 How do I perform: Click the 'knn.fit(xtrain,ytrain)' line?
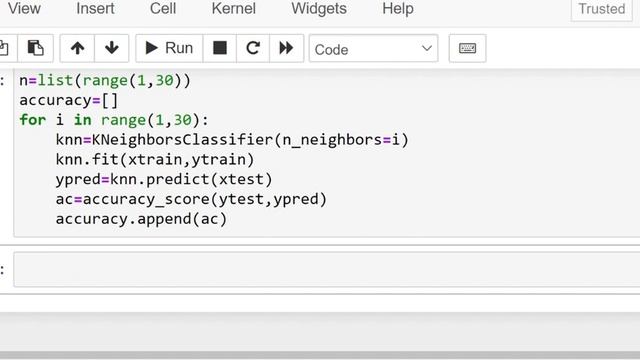pyautogui.click(x=155, y=160)
